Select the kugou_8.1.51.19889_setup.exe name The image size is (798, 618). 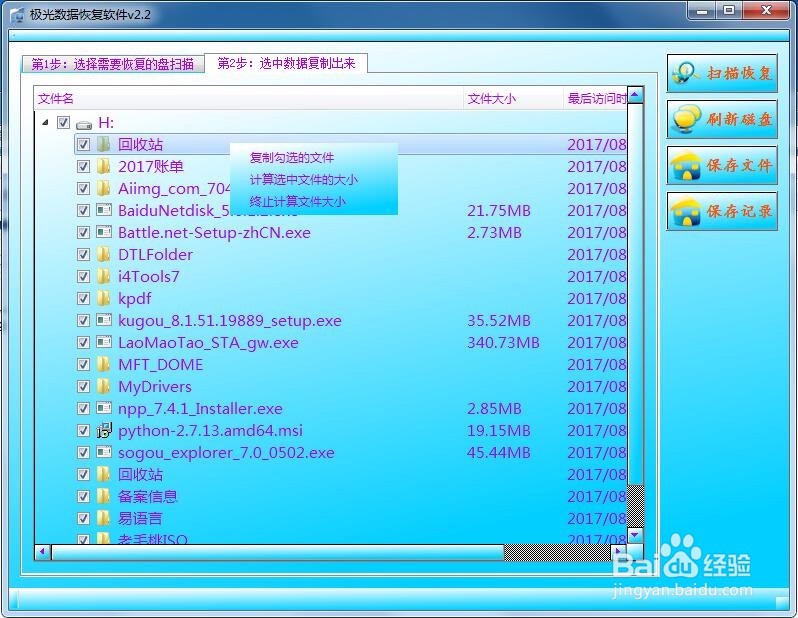230,321
